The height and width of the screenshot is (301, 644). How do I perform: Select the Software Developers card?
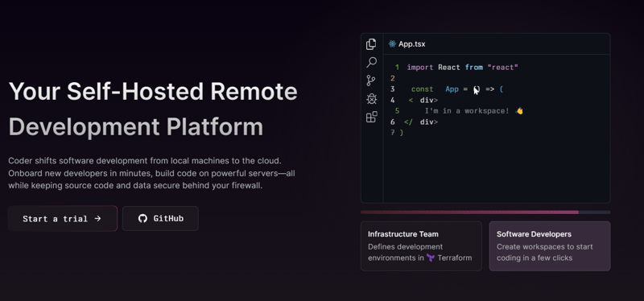click(550, 246)
